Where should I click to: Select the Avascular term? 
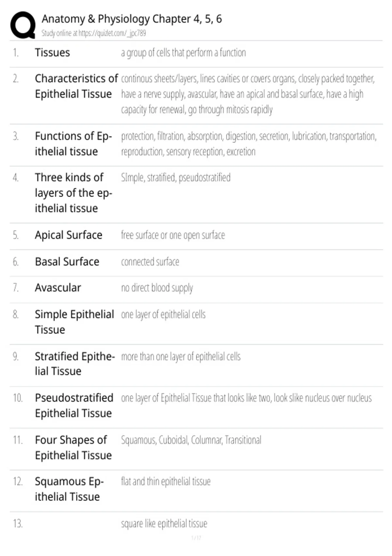(x=58, y=288)
